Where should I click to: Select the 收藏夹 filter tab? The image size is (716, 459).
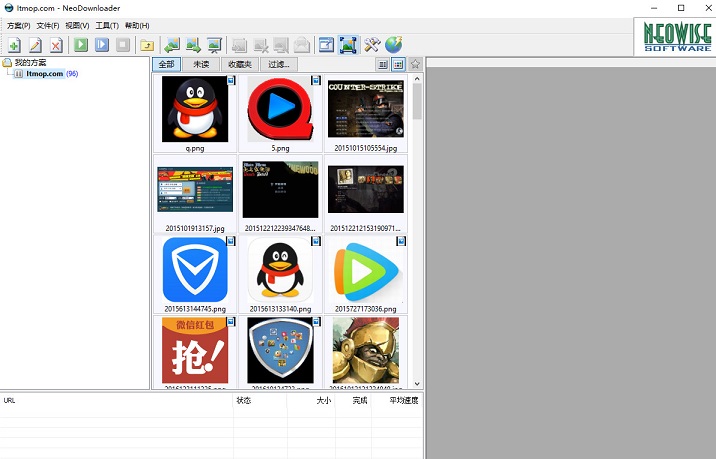(x=240, y=64)
